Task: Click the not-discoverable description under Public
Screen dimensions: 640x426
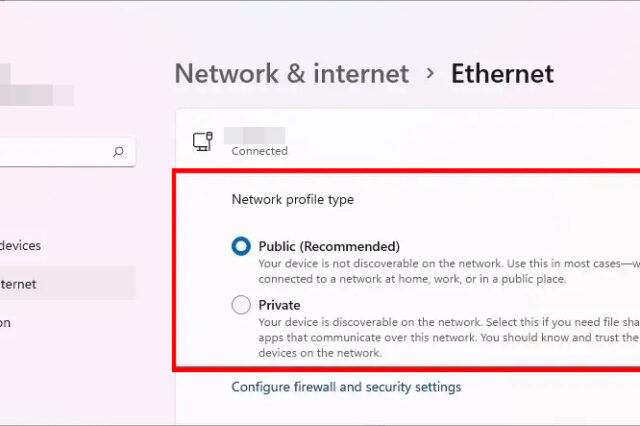Action: click(x=440, y=271)
